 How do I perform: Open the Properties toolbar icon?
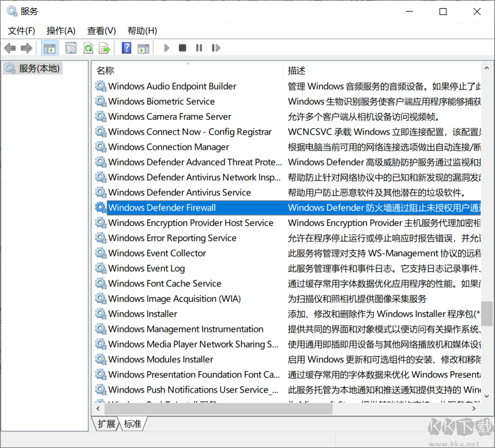point(71,48)
